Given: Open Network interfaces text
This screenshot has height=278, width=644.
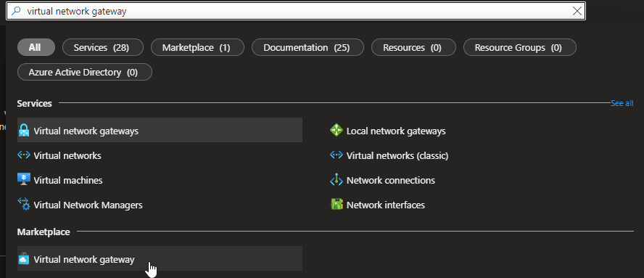Looking at the screenshot, I should [x=386, y=205].
